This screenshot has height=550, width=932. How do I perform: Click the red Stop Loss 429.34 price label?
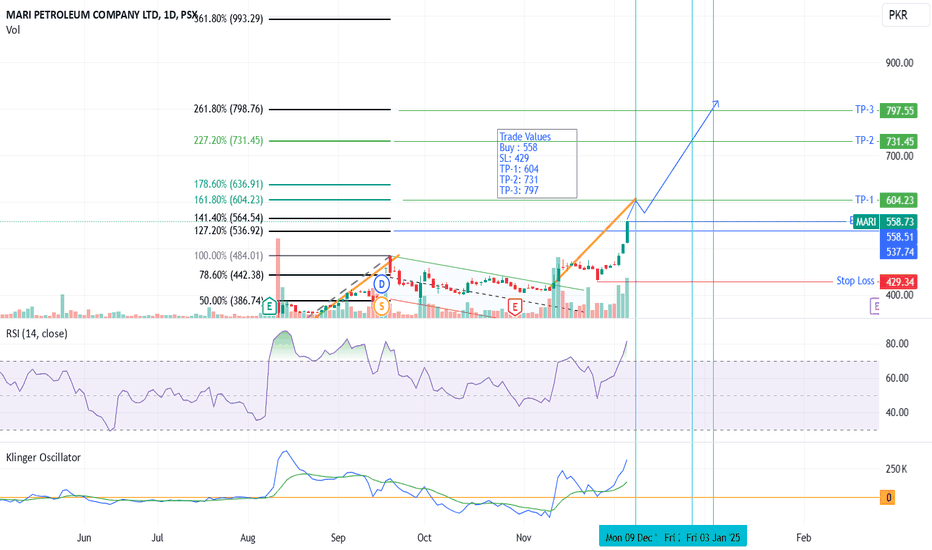point(900,282)
